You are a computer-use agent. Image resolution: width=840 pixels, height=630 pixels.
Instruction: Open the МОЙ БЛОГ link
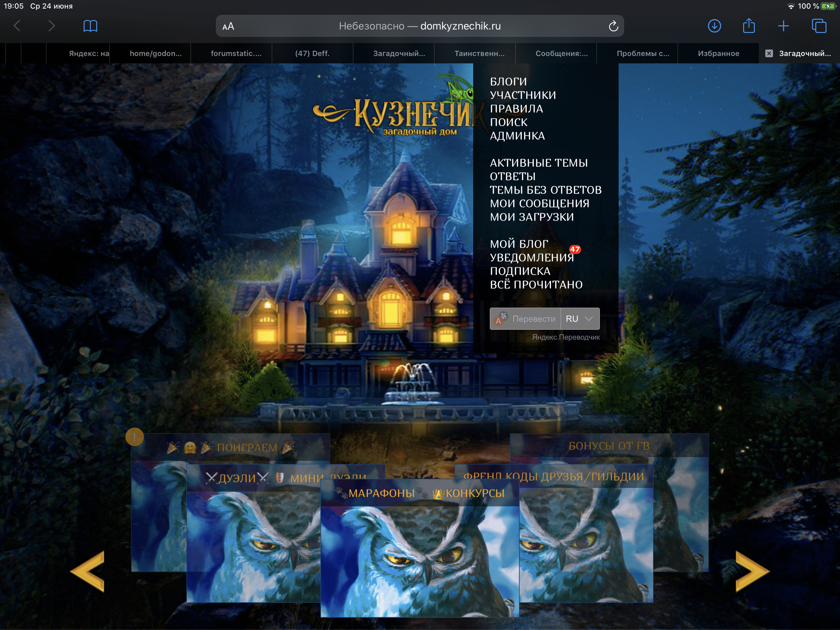point(519,244)
